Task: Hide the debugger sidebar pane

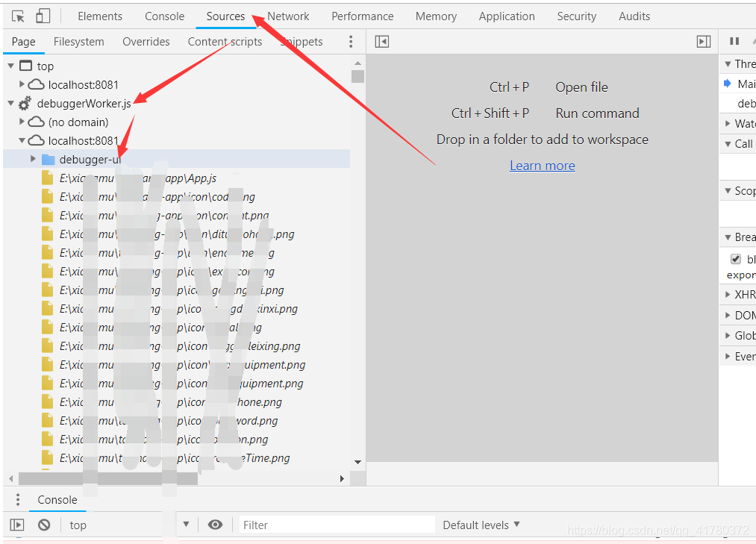Action: (704, 42)
